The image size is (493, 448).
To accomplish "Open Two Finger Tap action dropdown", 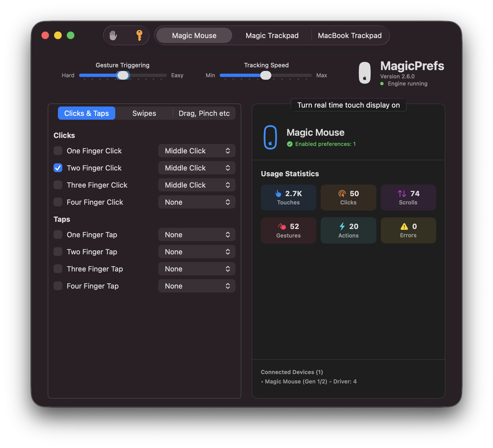I will pyautogui.click(x=197, y=252).
